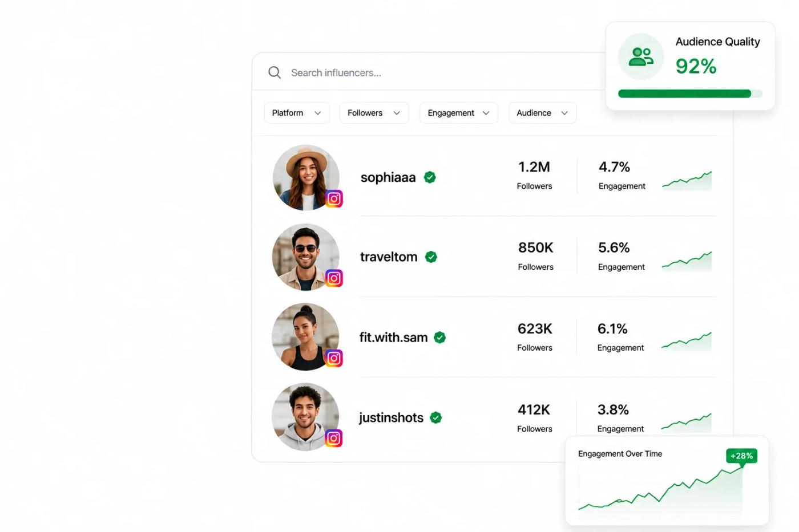The height and width of the screenshot is (532, 799).
Task: Click the Instagram badge on sophiaaa
Action: point(334,198)
